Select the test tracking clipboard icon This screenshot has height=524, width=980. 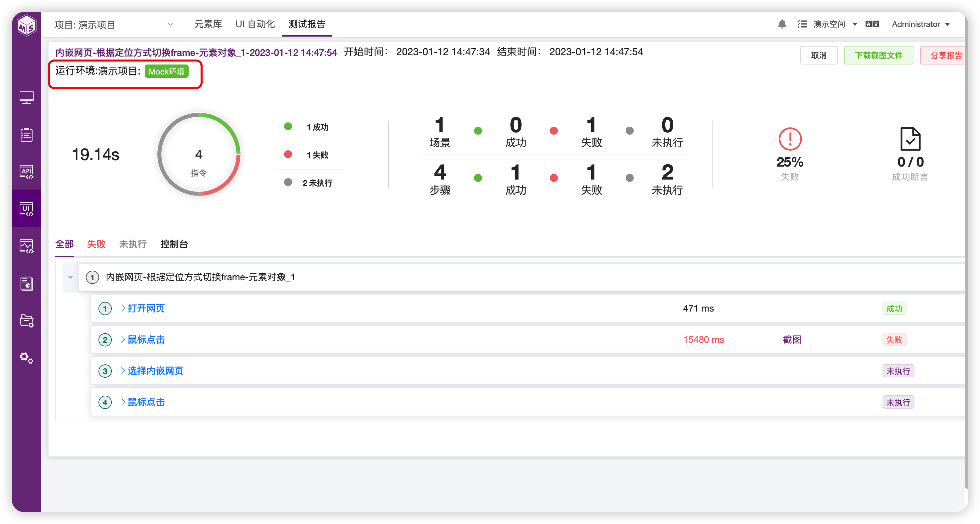click(27, 134)
